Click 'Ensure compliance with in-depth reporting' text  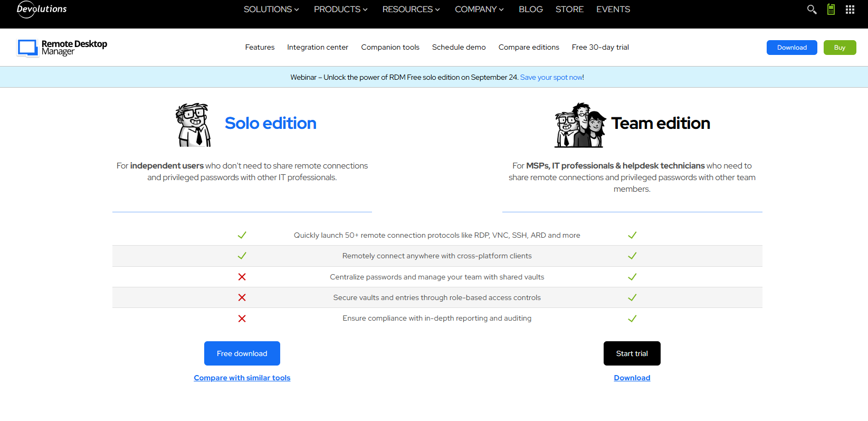point(437,318)
